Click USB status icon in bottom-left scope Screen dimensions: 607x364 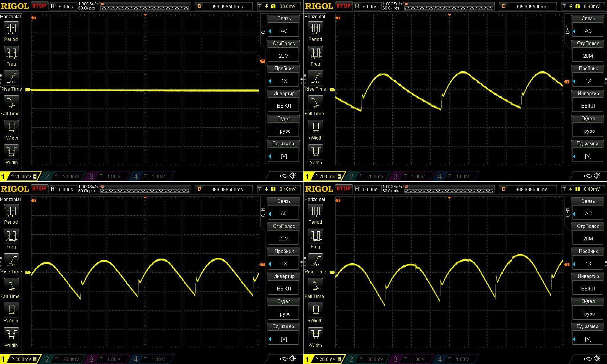(283, 359)
